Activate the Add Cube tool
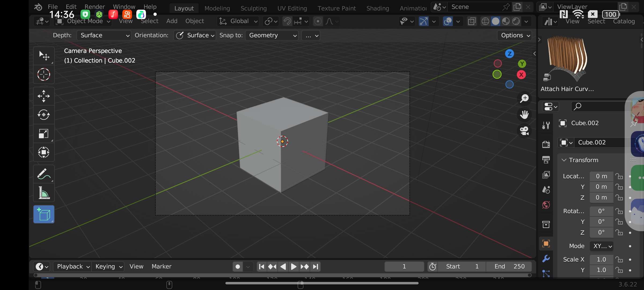Image resolution: width=644 pixels, height=290 pixels. pos(44,214)
